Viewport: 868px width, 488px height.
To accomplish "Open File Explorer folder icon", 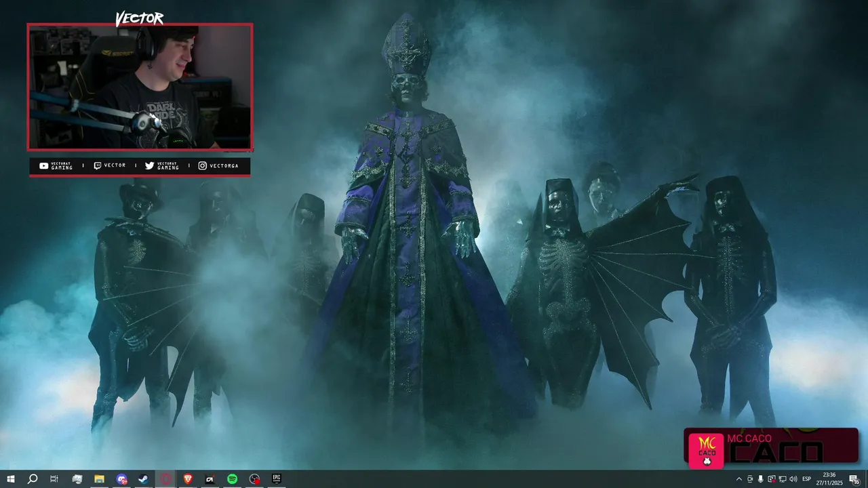I will pos(99,479).
